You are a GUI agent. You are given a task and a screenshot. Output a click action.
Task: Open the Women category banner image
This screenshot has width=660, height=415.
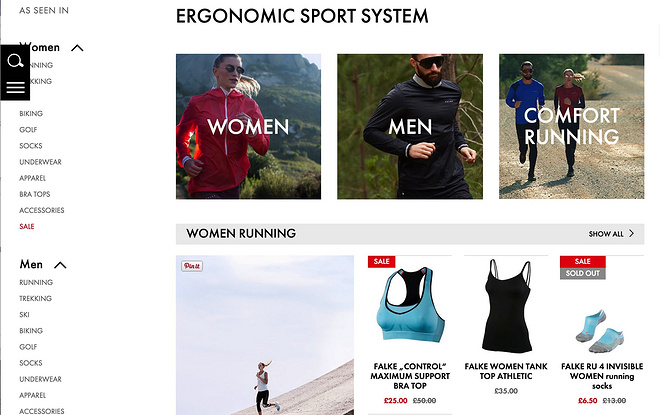coord(248,126)
